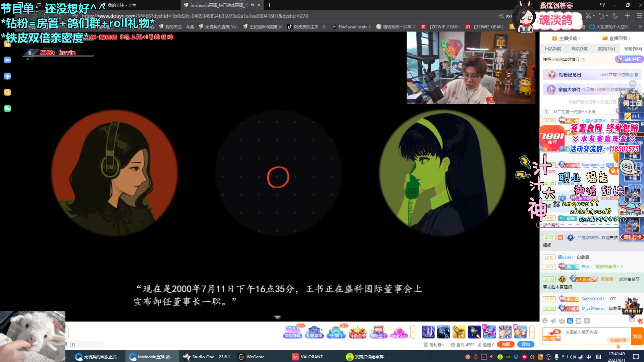Collapse the floating banner with minus button
The width and height of the screenshot is (644, 362).
[633, 83]
